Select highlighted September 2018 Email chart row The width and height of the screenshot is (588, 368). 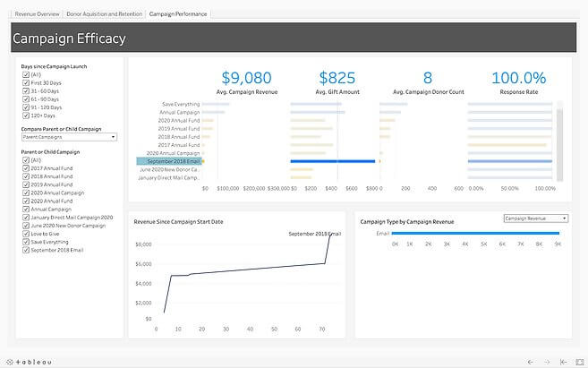pos(168,161)
